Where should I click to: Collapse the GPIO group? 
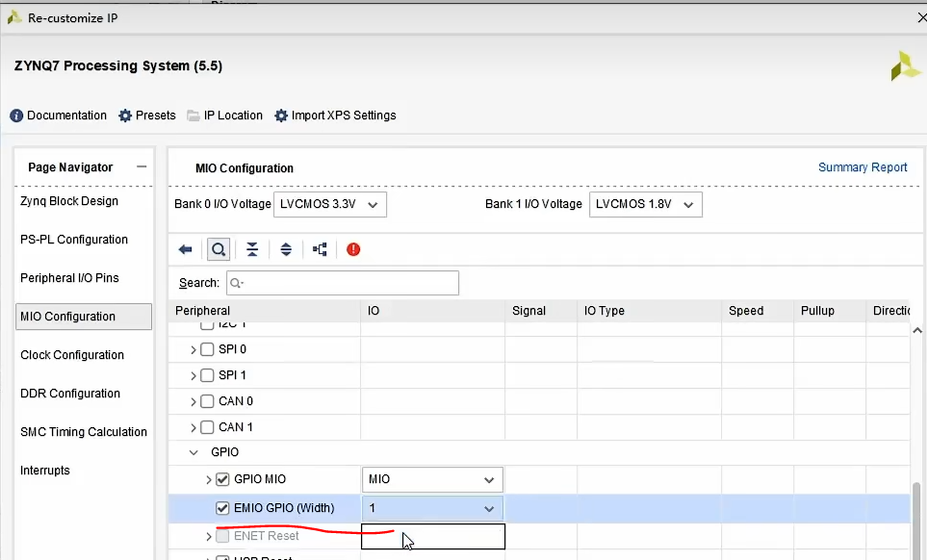coord(193,452)
